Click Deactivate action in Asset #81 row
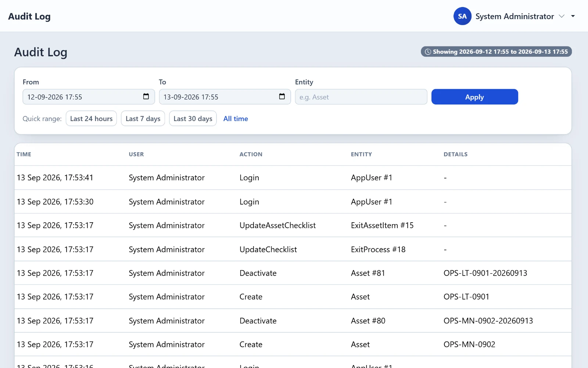 click(258, 273)
